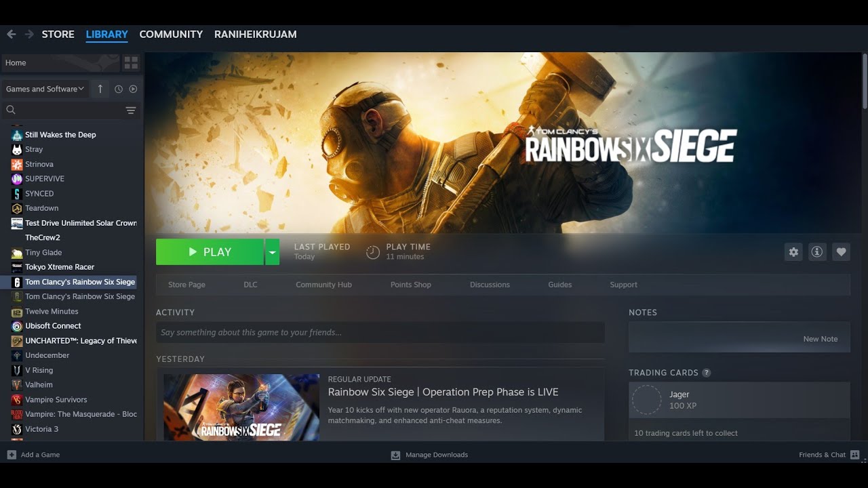Open game settings gear icon
This screenshot has width=868, height=488.
click(793, 252)
